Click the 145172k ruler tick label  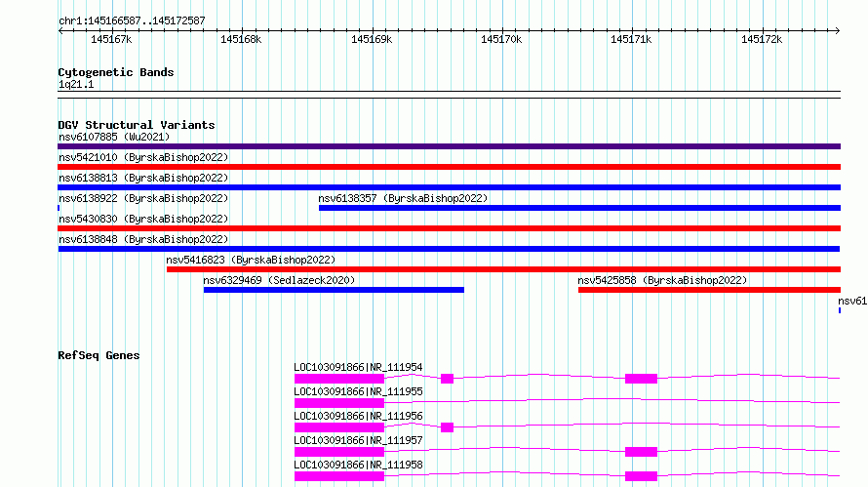(x=762, y=39)
